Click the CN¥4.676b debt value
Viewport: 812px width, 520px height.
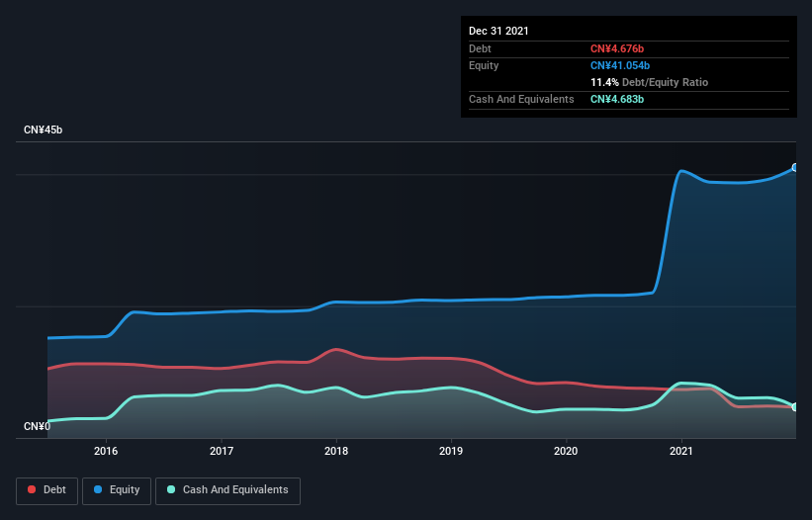[617, 48]
